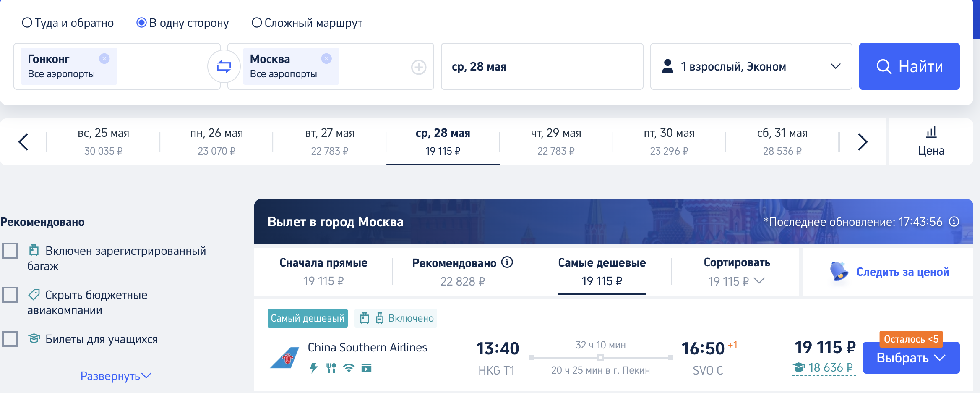Expand filters via Развернуть
Image resolution: width=980 pixels, height=393 pixels.
coord(116,376)
